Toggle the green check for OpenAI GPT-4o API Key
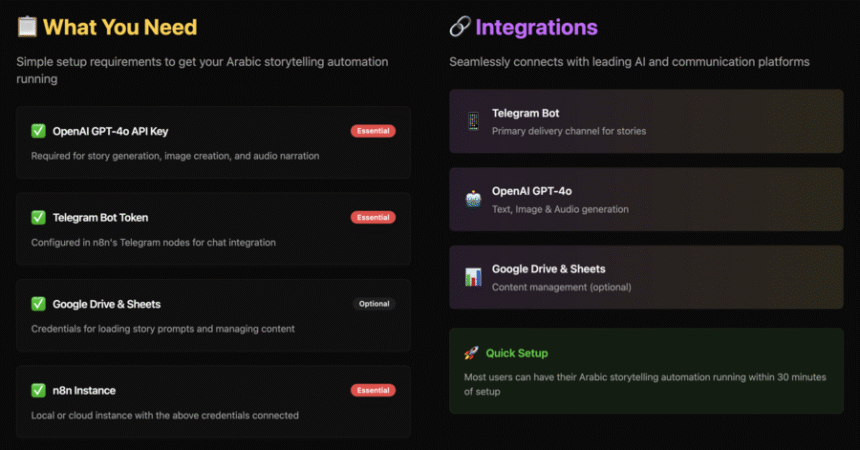Screen dimensions: 860x450 click(38, 131)
